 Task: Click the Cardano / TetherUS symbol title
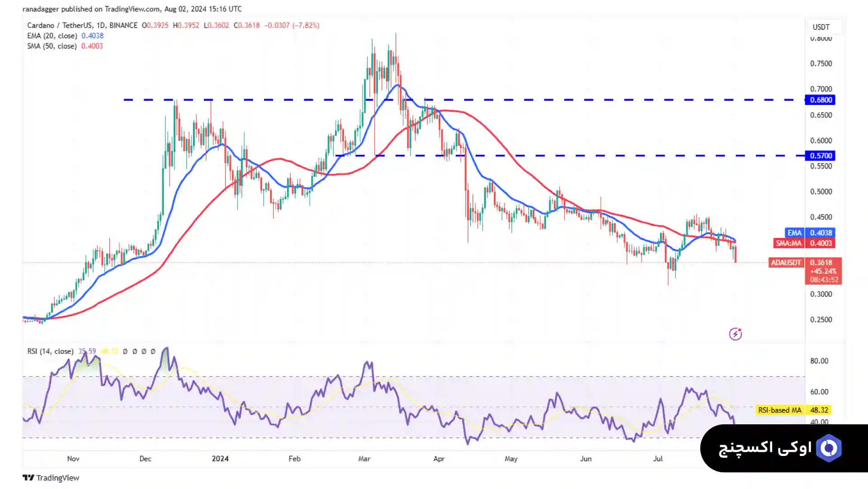coord(82,25)
